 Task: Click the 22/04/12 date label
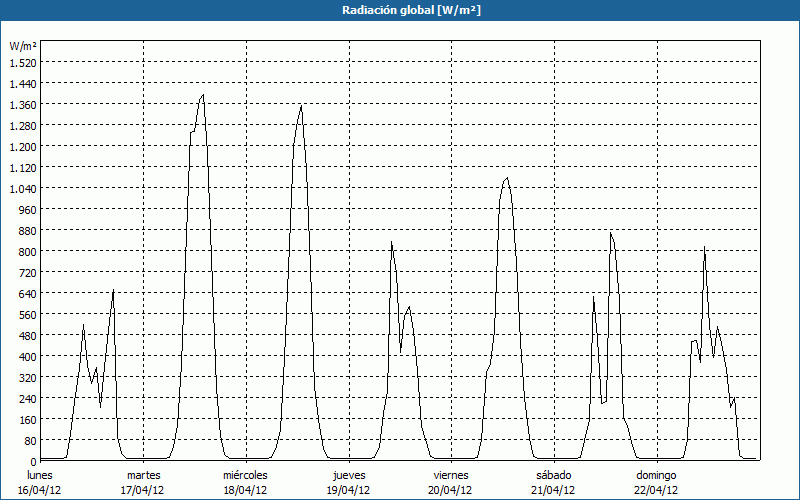(657, 490)
